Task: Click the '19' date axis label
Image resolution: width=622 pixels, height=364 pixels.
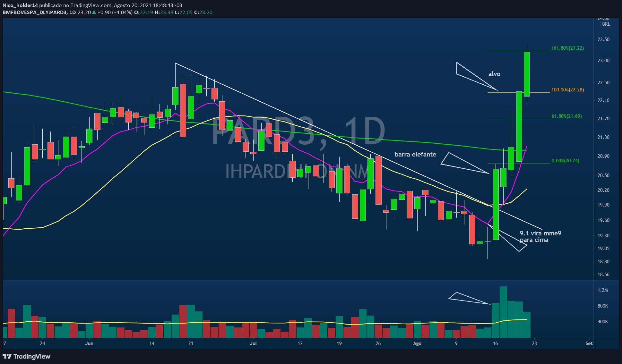Action: coord(339,343)
